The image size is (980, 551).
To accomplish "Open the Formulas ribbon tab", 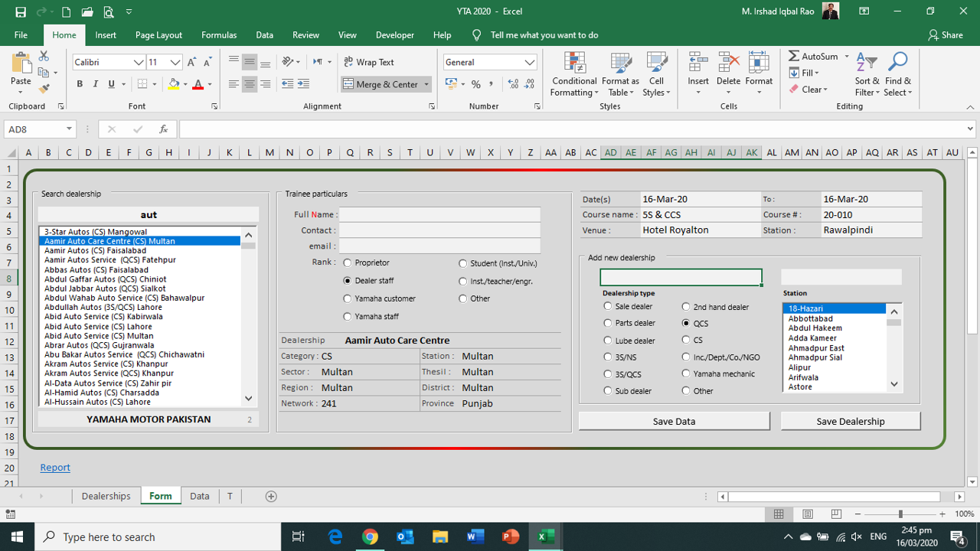I will [219, 35].
